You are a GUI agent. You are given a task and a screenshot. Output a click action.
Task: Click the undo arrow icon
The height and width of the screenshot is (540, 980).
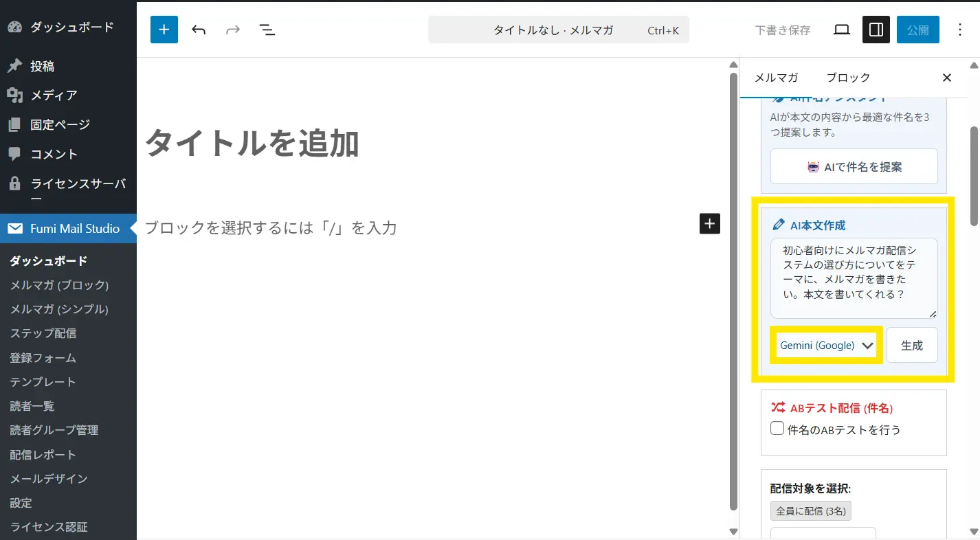coord(199,30)
